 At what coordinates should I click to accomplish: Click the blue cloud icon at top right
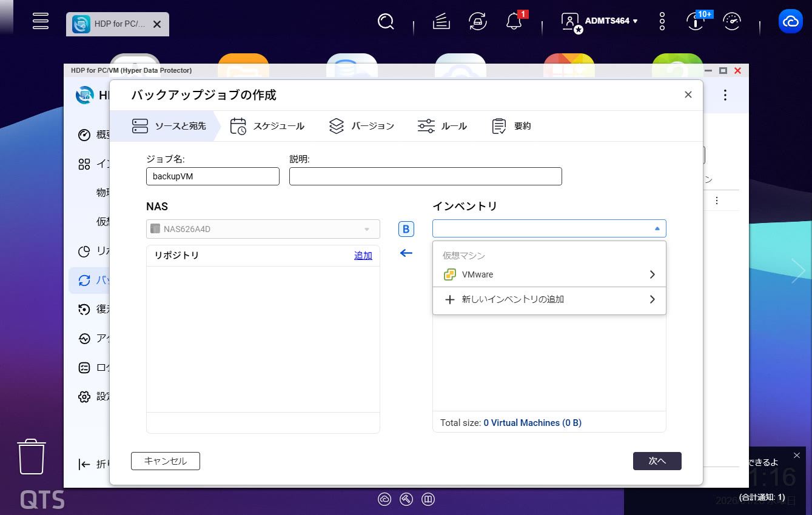coord(790,22)
